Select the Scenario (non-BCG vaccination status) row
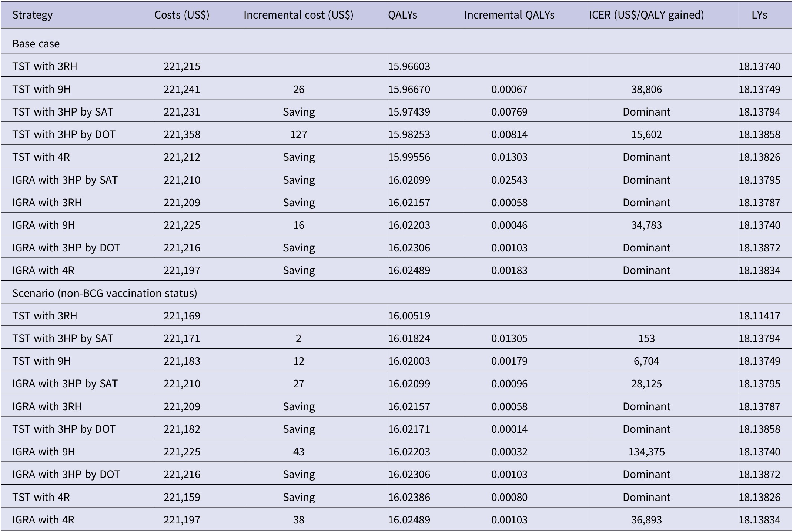Viewport: 793px width, 532px height. click(105, 293)
